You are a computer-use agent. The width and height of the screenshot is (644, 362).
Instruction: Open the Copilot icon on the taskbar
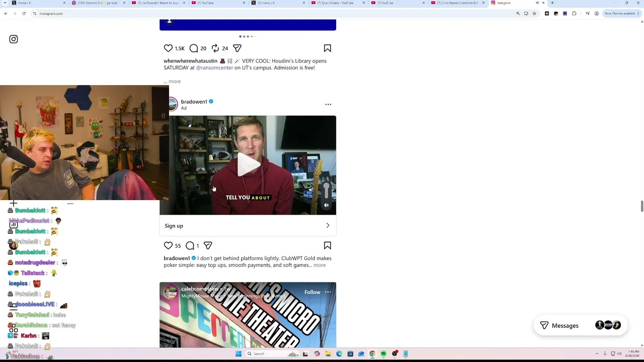pos(317,354)
